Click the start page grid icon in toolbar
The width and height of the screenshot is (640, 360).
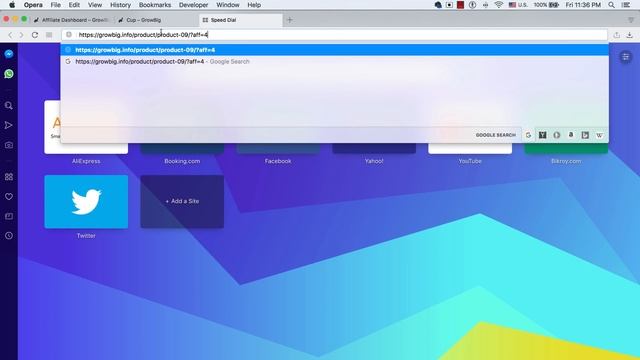click(x=49, y=35)
